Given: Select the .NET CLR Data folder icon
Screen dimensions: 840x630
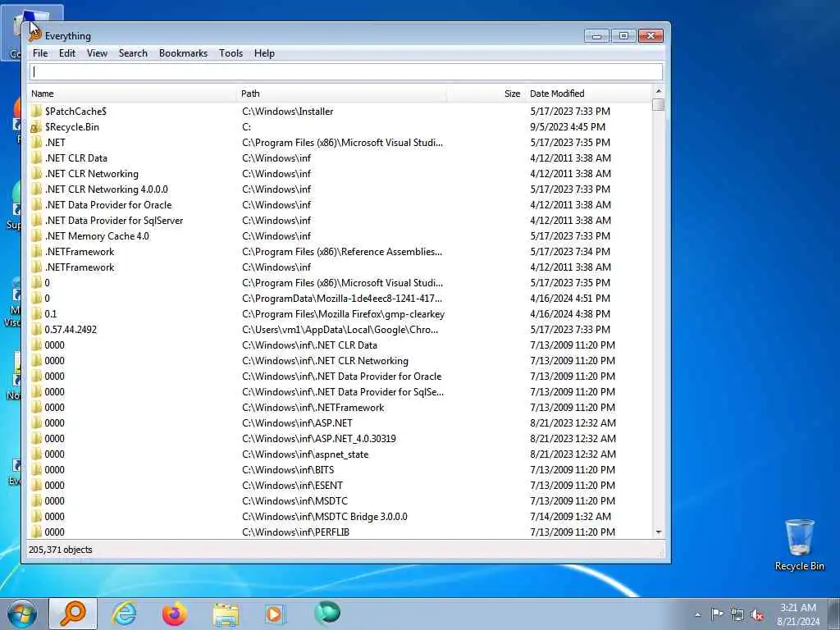Looking at the screenshot, I should click(x=36, y=158).
